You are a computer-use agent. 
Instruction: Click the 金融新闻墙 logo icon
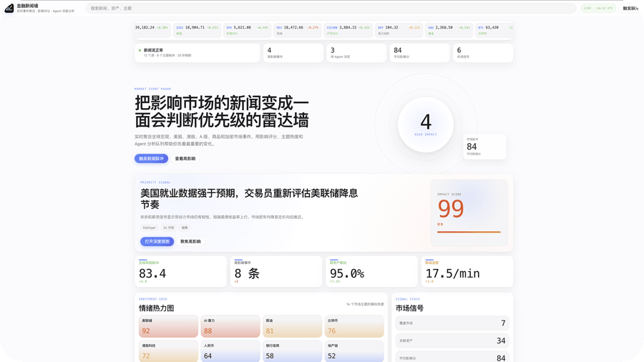(9, 8)
